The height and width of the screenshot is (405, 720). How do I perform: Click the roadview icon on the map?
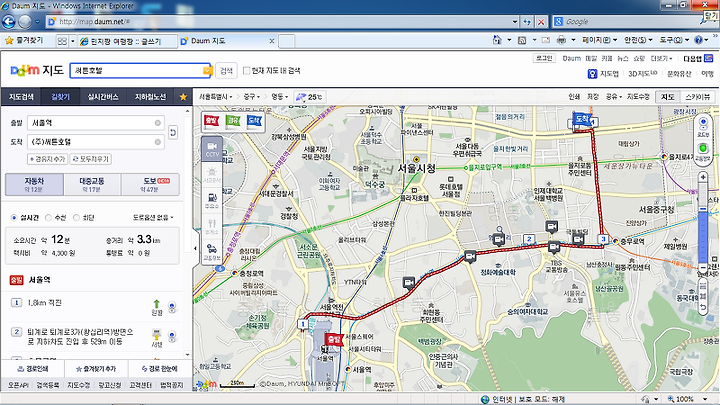703,124
